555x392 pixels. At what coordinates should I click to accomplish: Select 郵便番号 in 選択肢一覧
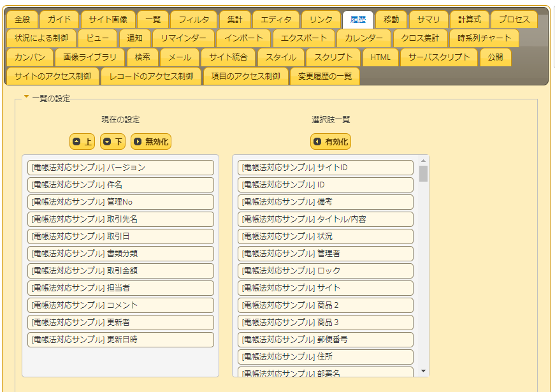326,340
